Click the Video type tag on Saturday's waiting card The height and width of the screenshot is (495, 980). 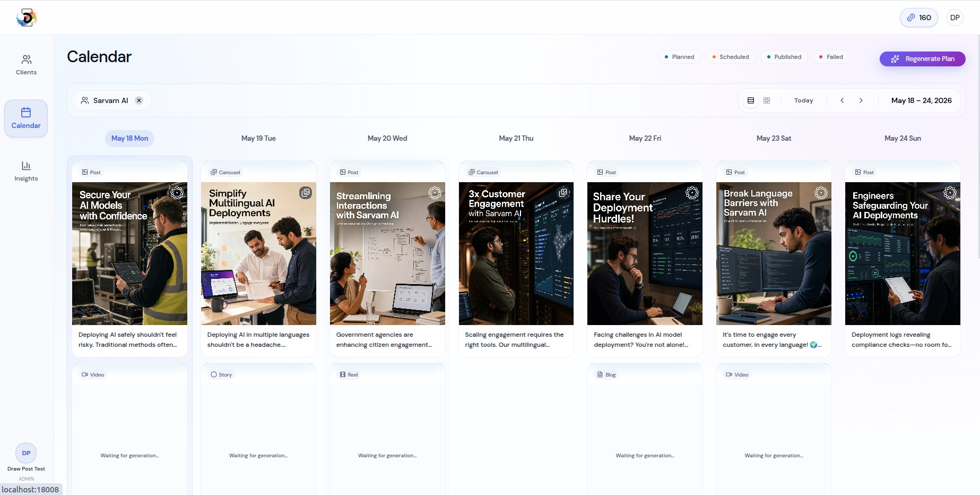(737, 375)
